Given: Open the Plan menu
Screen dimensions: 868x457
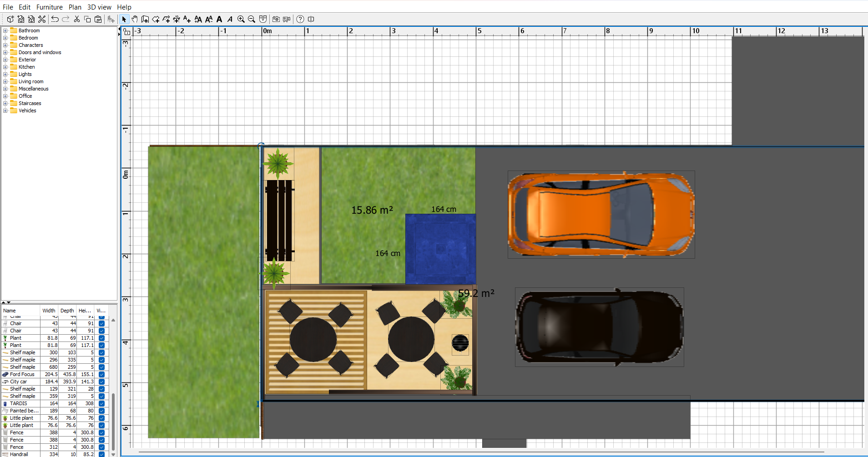Looking at the screenshot, I should click(75, 7).
